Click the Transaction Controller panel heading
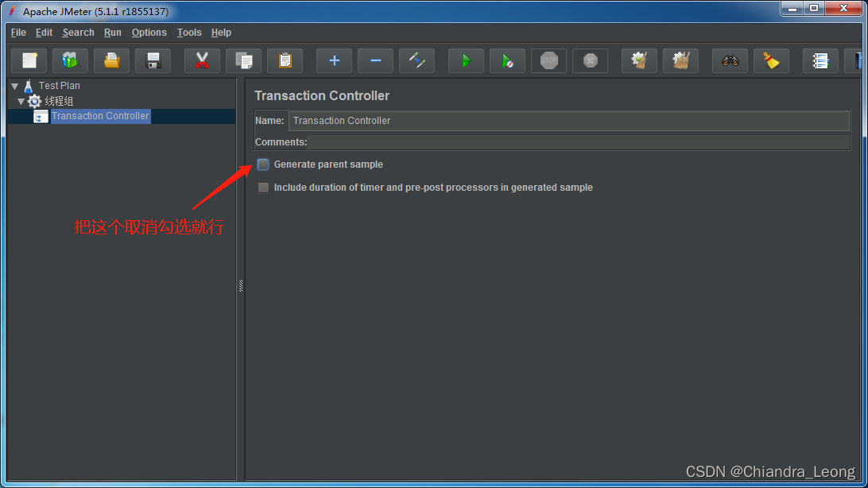Viewport: 868px width, 488px height. pyautogui.click(x=322, y=95)
